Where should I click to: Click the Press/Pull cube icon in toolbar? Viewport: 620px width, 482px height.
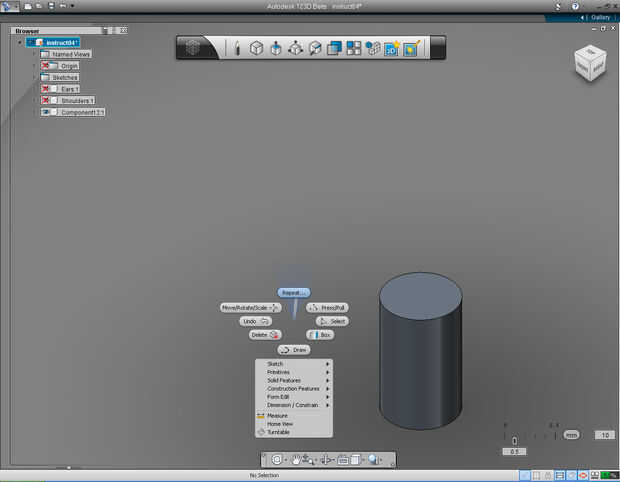click(276, 48)
